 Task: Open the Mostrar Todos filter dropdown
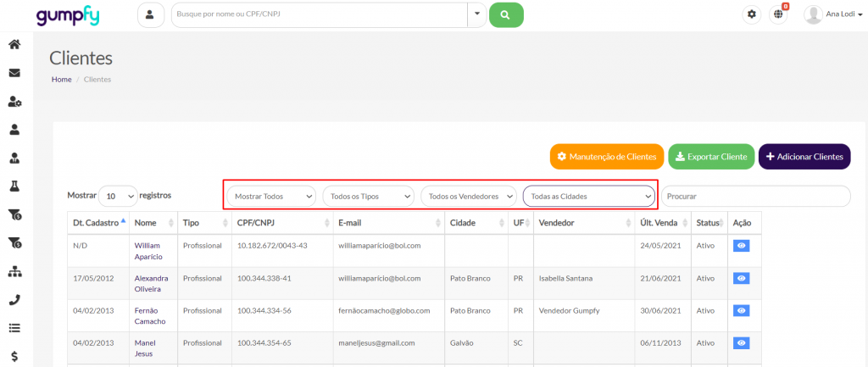[x=270, y=196]
